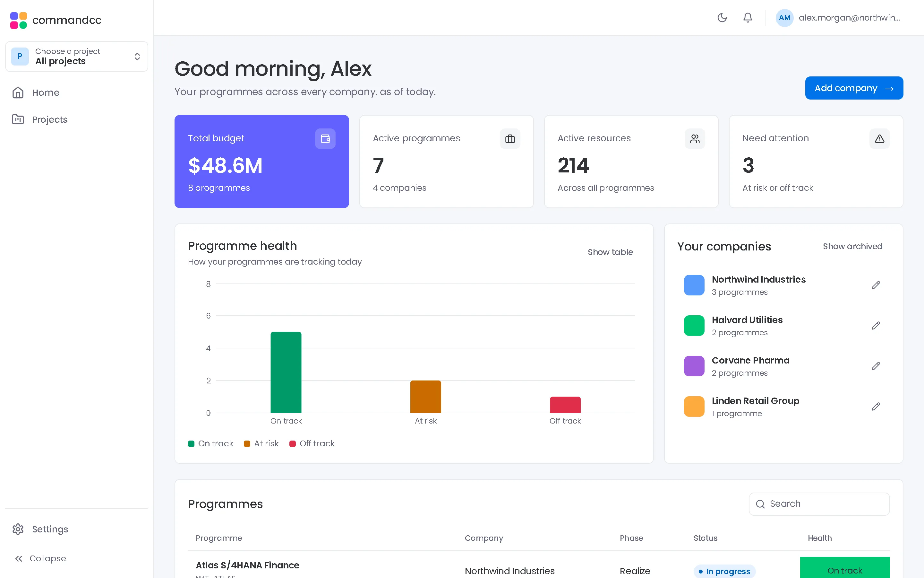
Task: Open the Northwind Industries company name
Action: (758, 279)
